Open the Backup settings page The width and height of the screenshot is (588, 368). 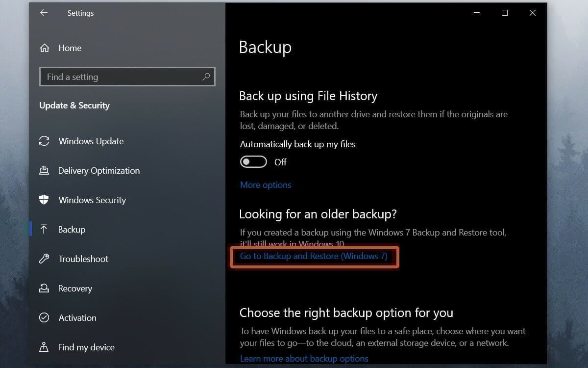pos(72,230)
